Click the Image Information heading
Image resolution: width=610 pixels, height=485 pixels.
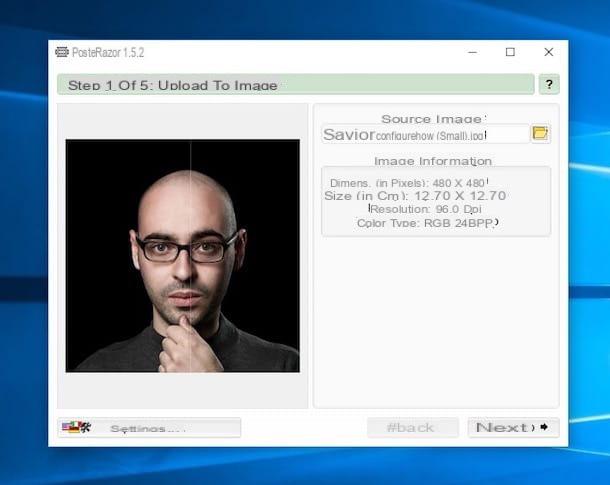click(432, 161)
